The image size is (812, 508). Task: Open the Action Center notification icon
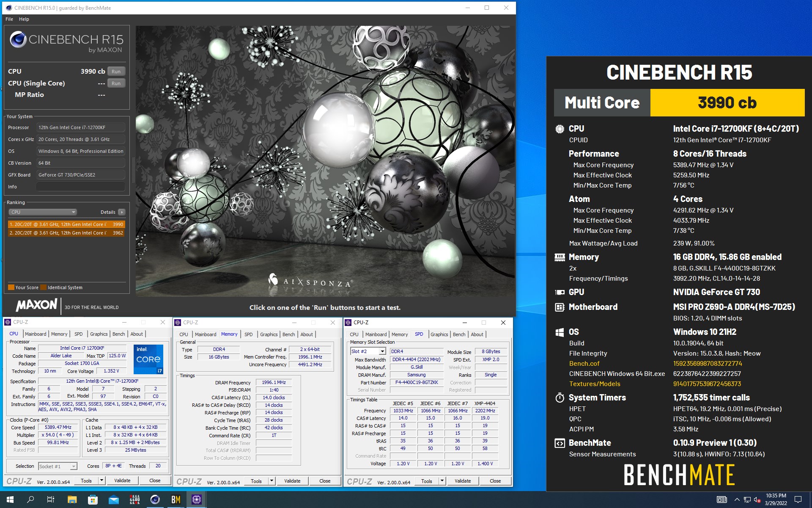pyautogui.click(x=798, y=500)
